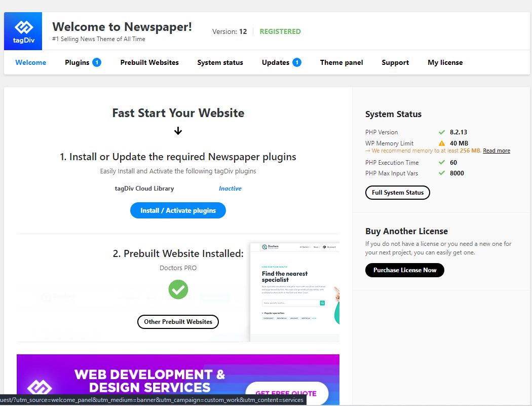This screenshot has width=532, height=406.
Task: Follow the Read more memory link
Action: click(497, 151)
